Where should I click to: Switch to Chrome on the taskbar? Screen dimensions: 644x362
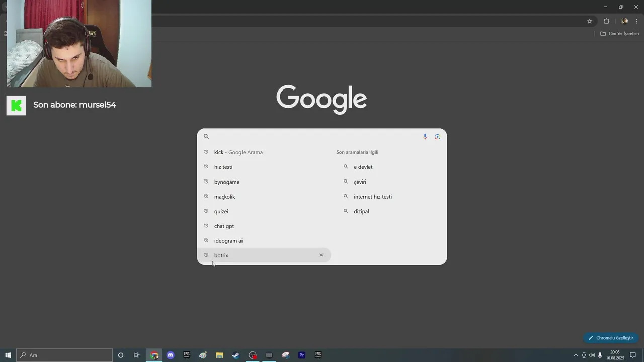(x=154, y=355)
